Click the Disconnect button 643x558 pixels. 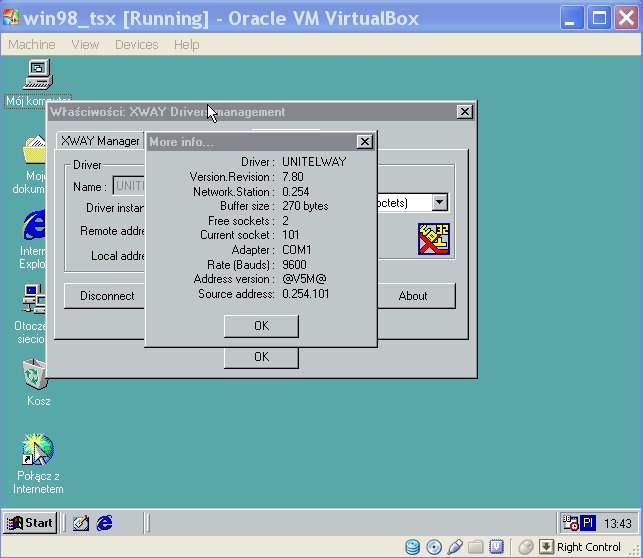105,296
